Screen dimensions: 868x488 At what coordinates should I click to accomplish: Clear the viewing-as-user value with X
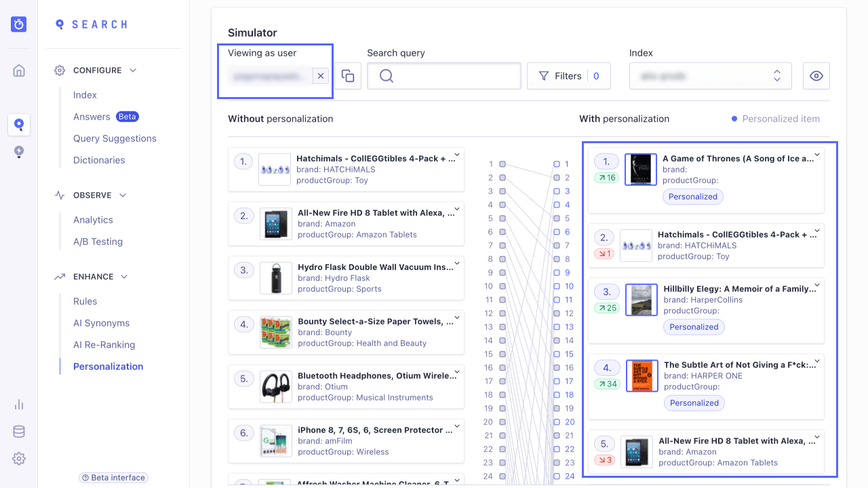click(x=321, y=76)
